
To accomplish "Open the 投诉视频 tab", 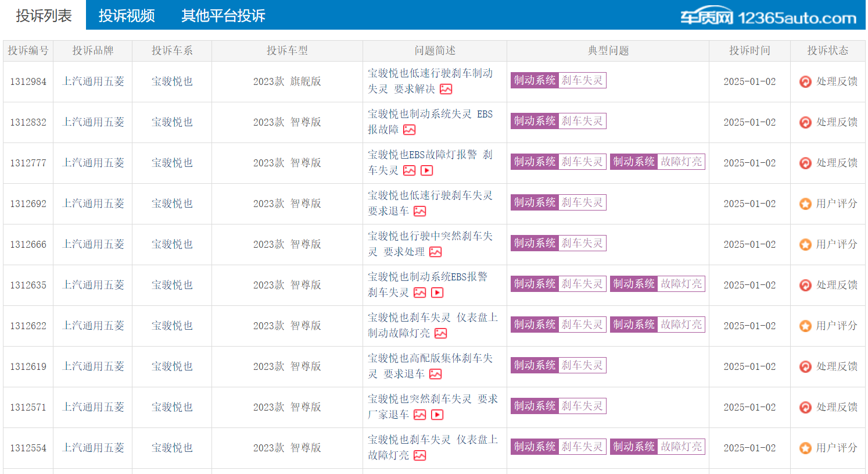I will [x=127, y=16].
